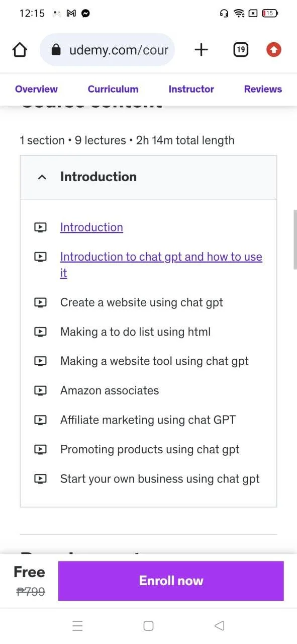
Task: Open Introduction to chat gpt lecture link
Action: (x=161, y=265)
